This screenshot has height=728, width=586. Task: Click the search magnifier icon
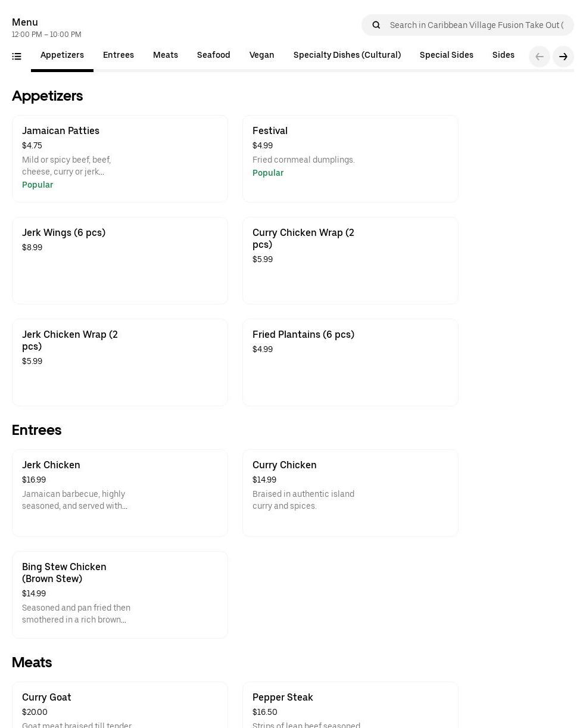376,25
